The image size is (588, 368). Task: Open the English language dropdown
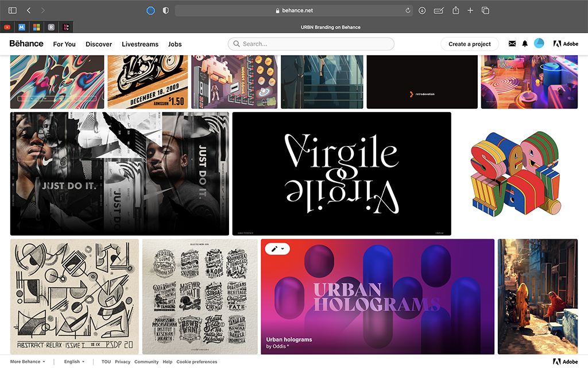pos(74,362)
